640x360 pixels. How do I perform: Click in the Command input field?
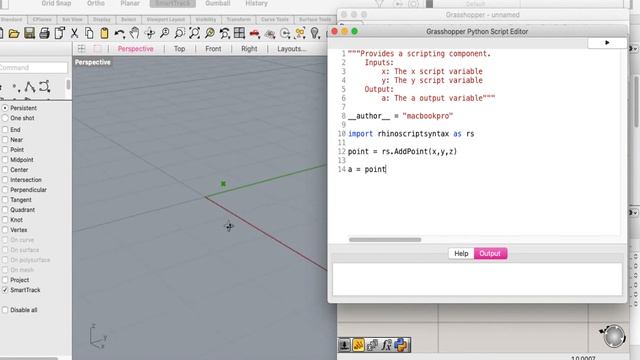34,67
